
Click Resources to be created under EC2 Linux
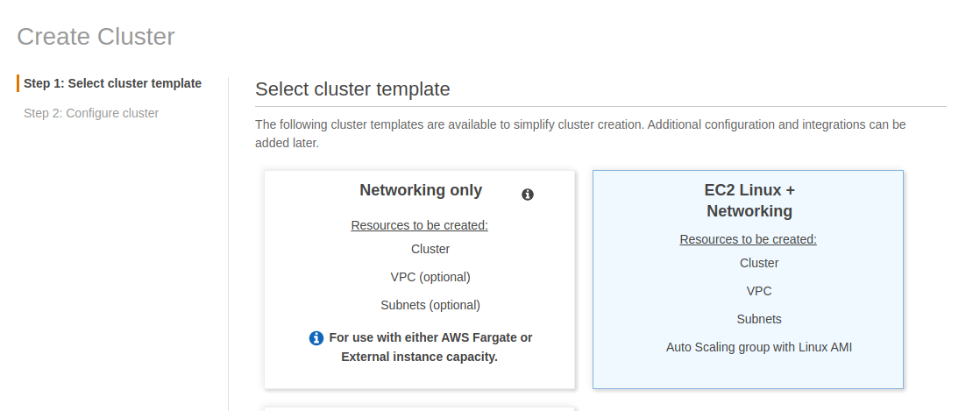pos(748,239)
